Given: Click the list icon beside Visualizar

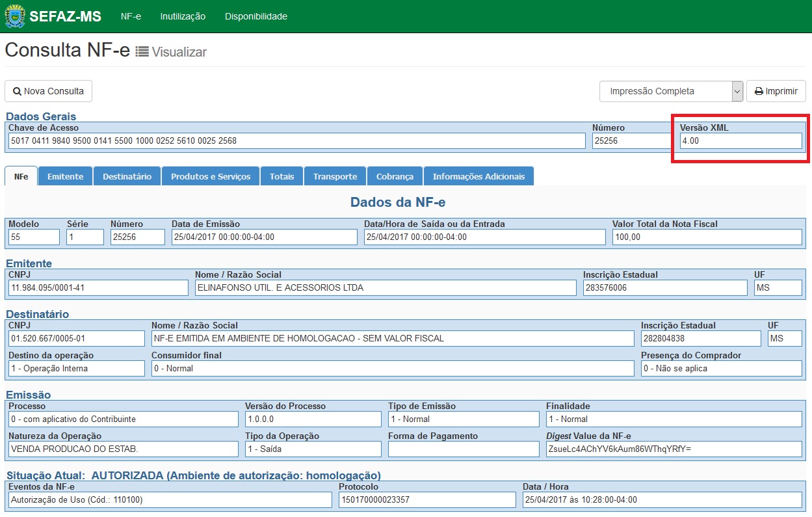Looking at the screenshot, I should (x=142, y=52).
